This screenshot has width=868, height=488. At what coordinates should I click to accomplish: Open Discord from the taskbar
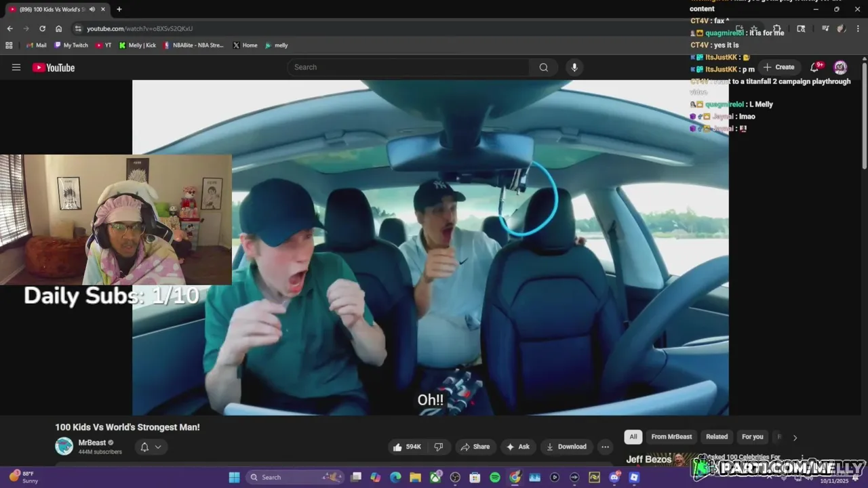(x=614, y=477)
